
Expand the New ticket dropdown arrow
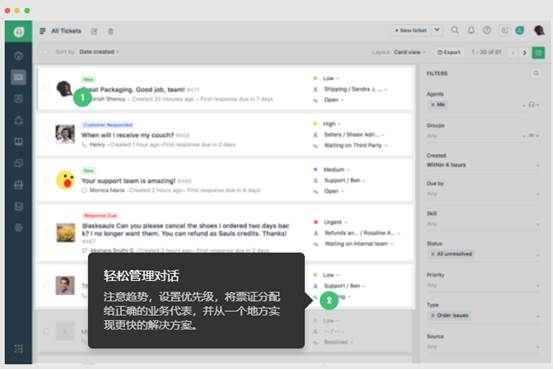coord(437,30)
